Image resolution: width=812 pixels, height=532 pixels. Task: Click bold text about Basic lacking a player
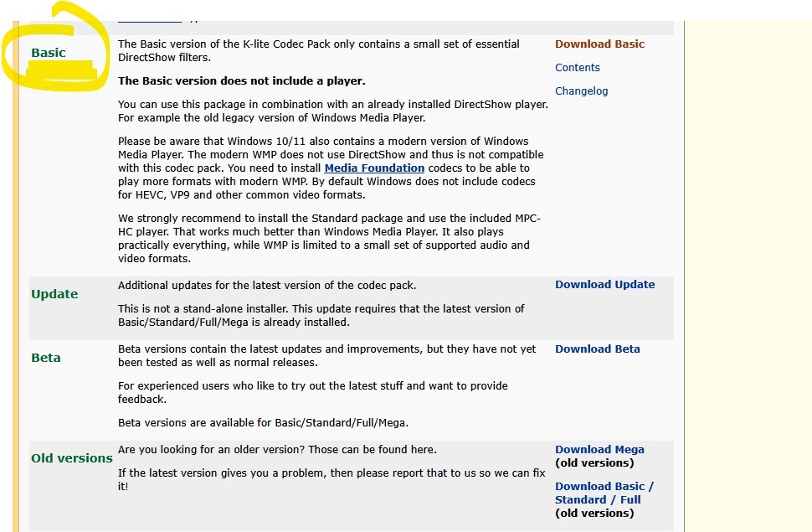(x=241, y=81)
